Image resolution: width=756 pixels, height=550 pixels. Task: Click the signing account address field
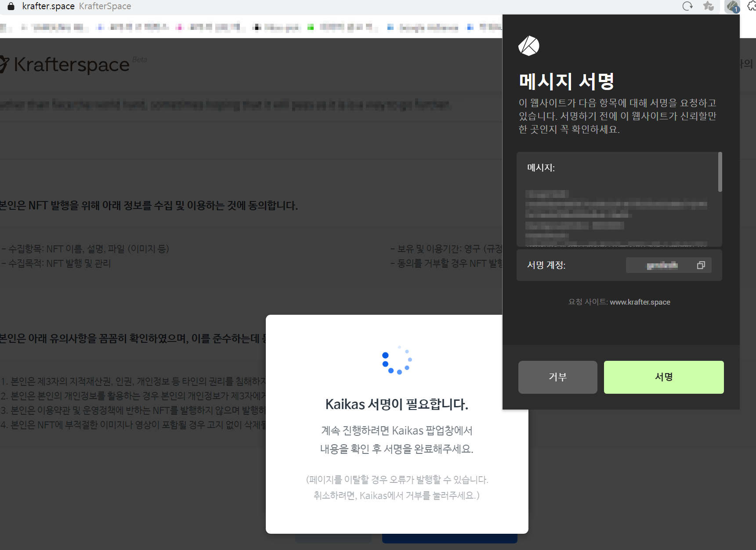(669, 265)
